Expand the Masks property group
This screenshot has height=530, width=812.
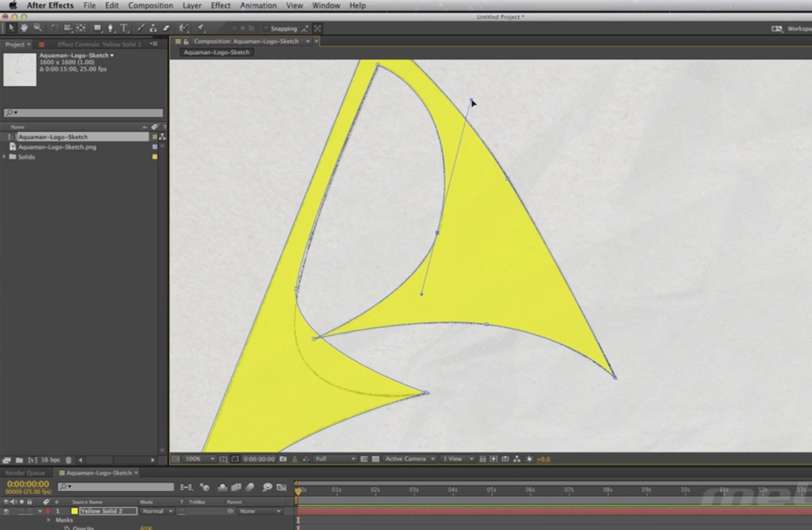pyautogui.click(x=49, y=520)
